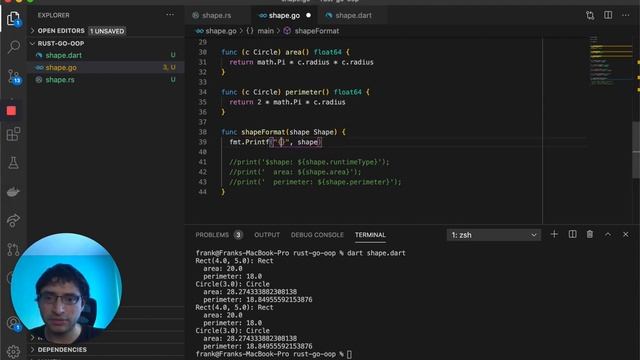The image size is (640, 360).
Task: Click shapeFormat in the breadcrumb
Action: click(x=317, y=31)
